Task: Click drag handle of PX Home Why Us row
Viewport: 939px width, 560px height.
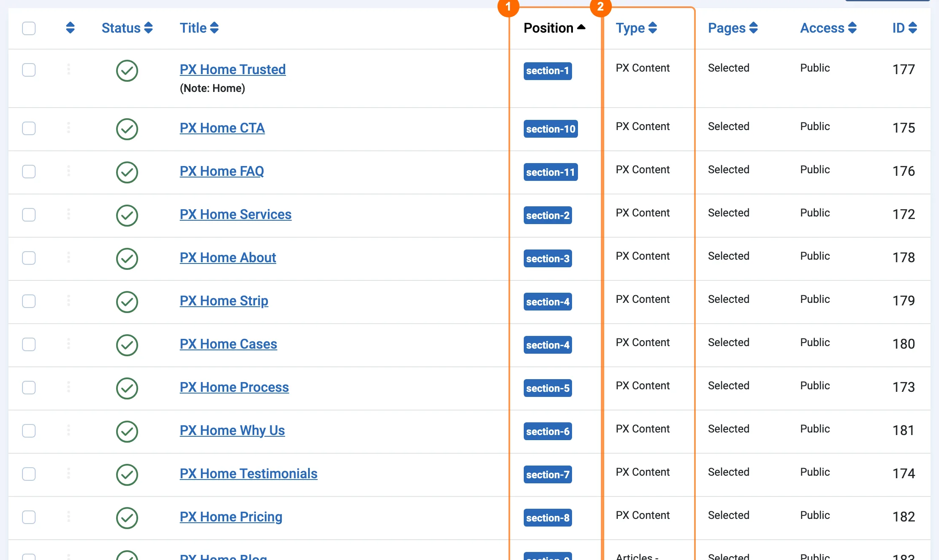Action: point(69,430)
